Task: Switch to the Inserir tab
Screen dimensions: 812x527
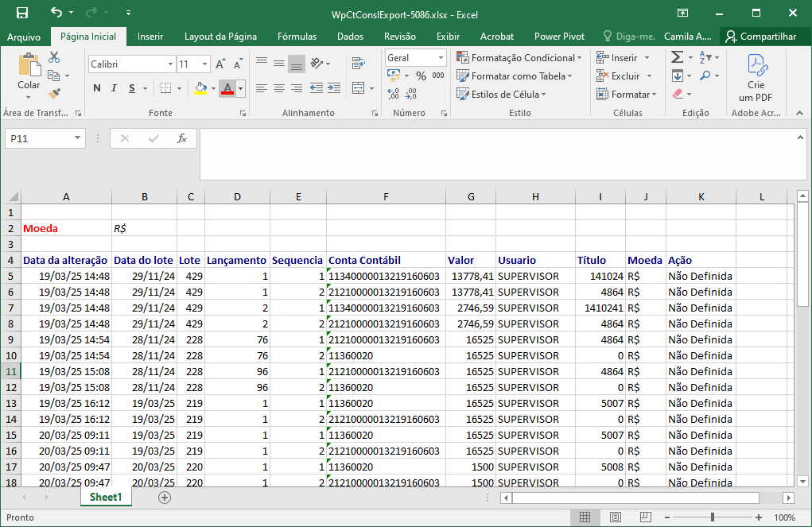Action: pyautogui.click(x=150, y=37)
